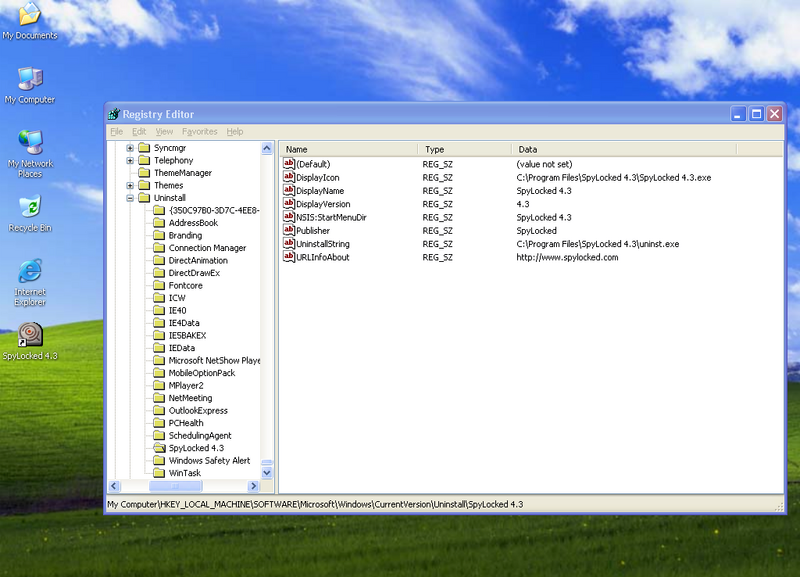Open My Network Places desktop icon

coord(30,154)
